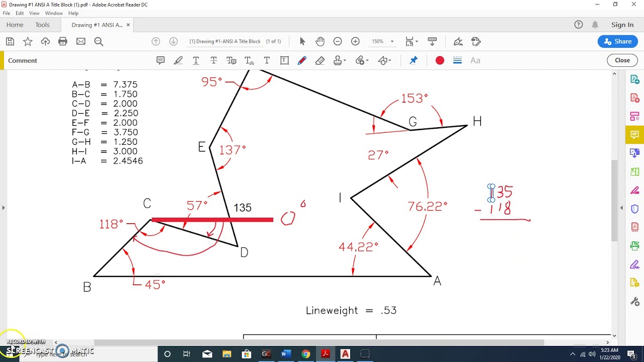The image size is (644, 362).
Task: Go to the previous page
Action: pyautogui.click(x=156, y=41)
